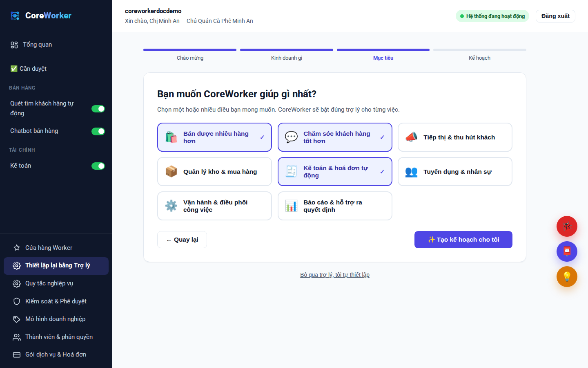Click the CoreWorker logo icon
Screen dimensions: 588x368
(x=15, y=16)
